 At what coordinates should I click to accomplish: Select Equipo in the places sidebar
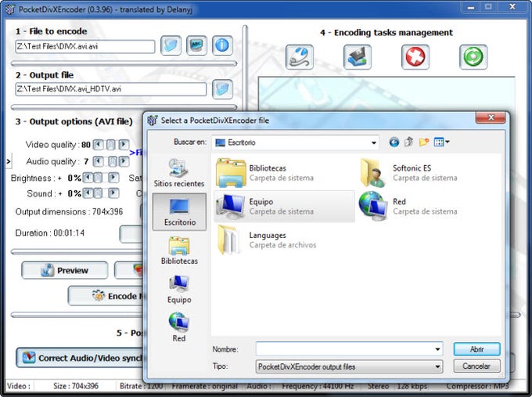179,290
